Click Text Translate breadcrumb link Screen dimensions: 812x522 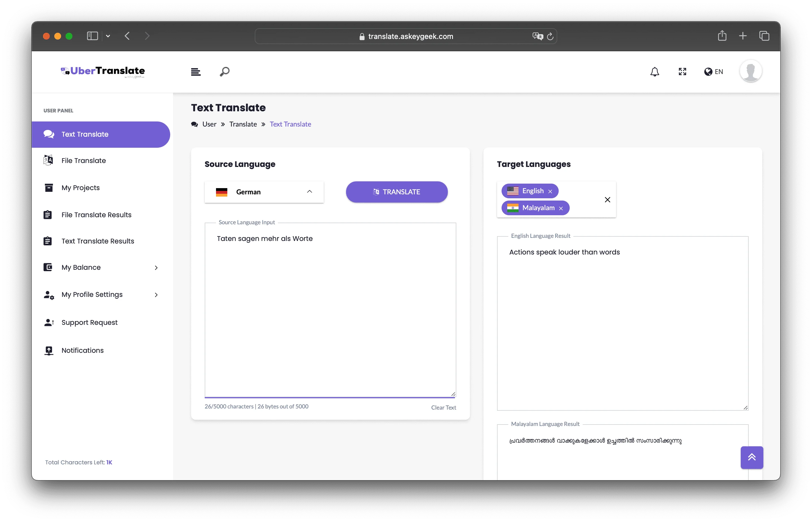290,124
